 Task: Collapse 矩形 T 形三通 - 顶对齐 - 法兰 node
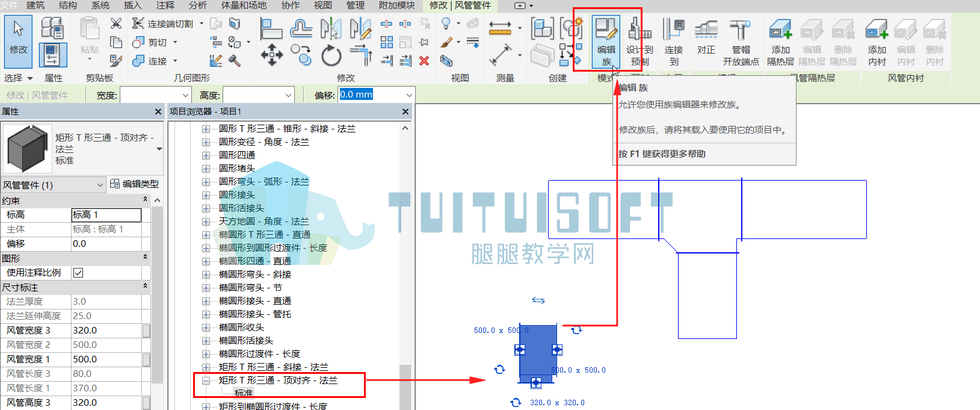pos(206,380)
